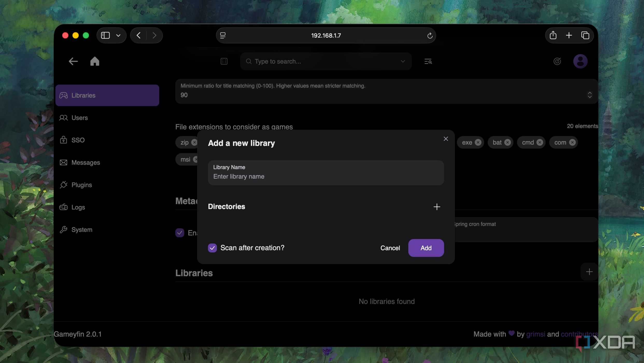Open the System admin section
The height and width of the screenshot is (363, 644).
tap(107, 230)
